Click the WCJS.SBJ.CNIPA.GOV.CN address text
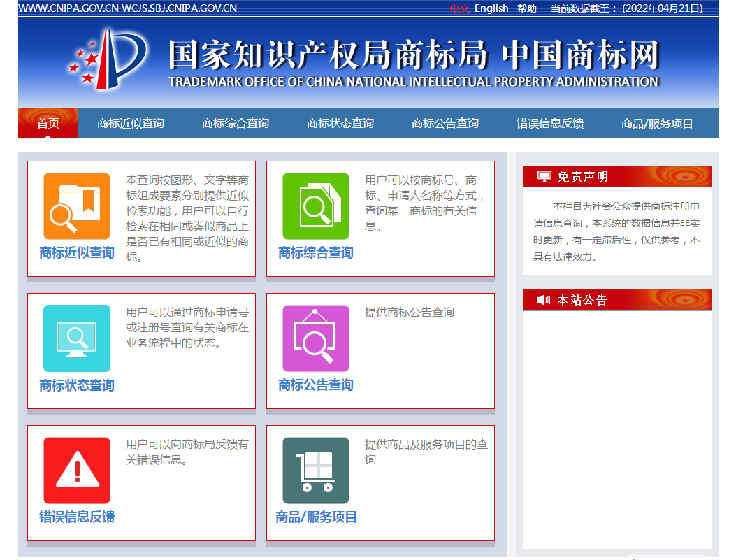 [180, 8]
